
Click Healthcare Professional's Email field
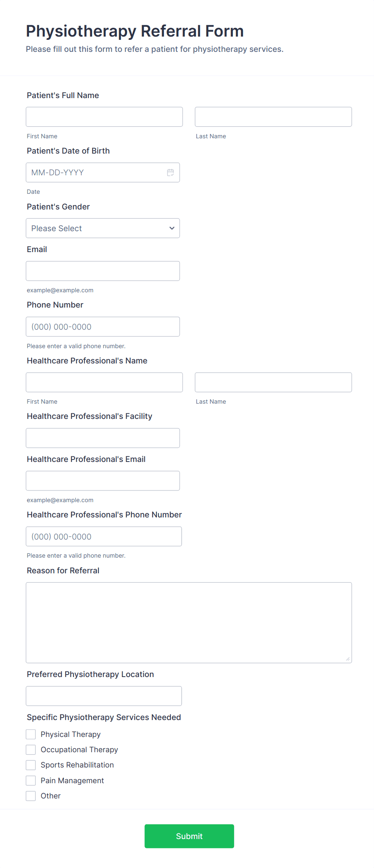click(x=103, y=480)
